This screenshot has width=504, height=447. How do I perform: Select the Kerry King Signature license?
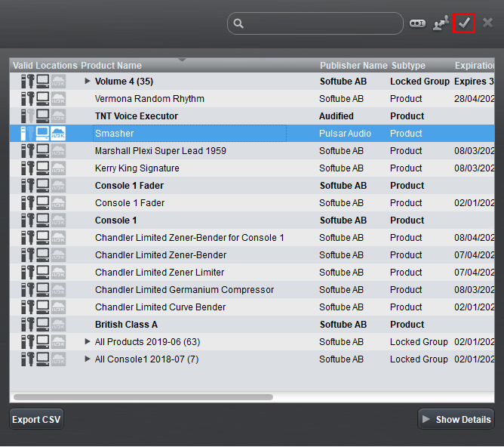pyautogui.click(x=252, y=168)
